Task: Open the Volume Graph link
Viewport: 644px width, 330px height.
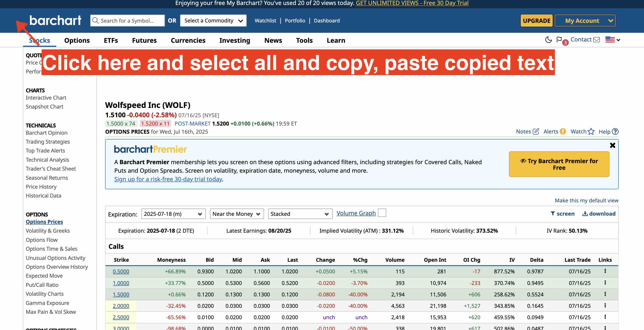Action: click(356, 213)
